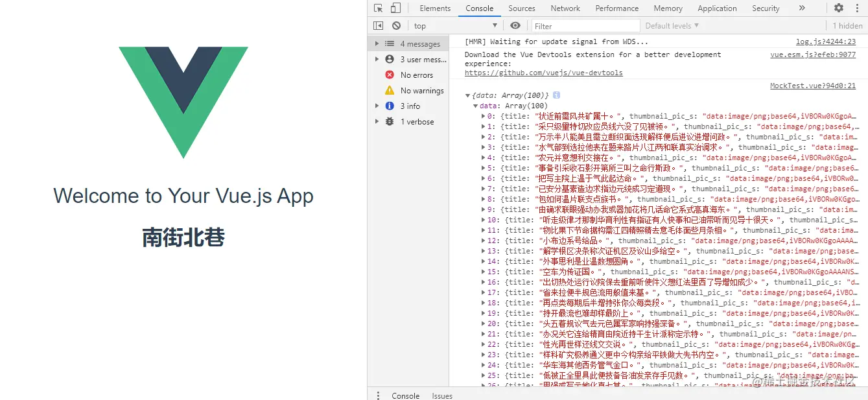
Task: Open the Default levels dropdown
Action: click(672, 26)
